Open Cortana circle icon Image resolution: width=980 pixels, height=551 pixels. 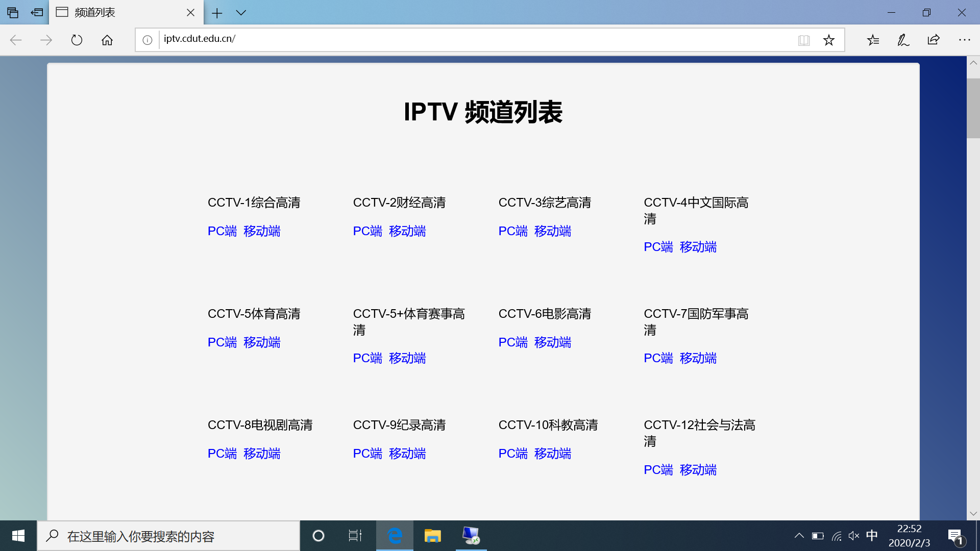click(318, 536)
